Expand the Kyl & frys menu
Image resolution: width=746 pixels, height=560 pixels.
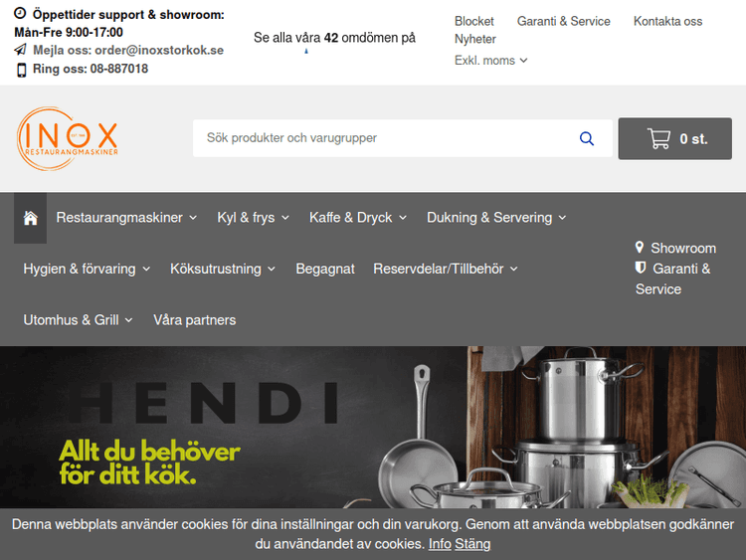click(253, 218)
